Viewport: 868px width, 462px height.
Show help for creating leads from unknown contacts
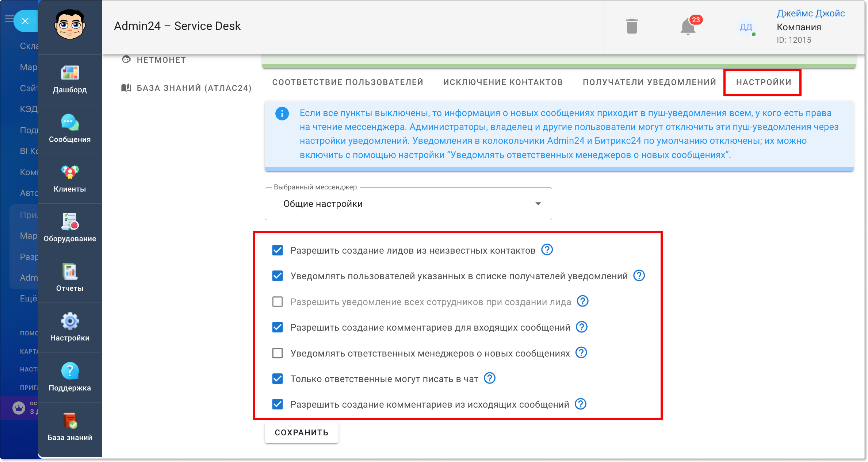pyautogui.click(x=547, y=250)
